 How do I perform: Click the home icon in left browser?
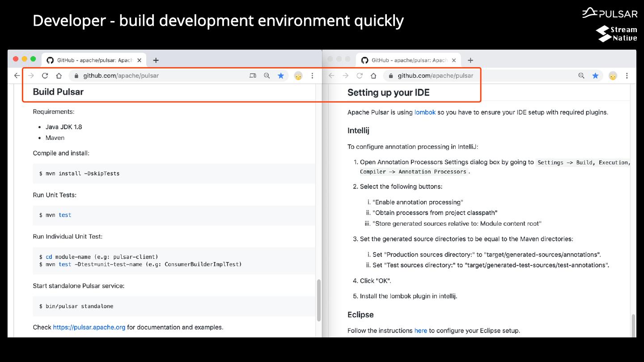point(59,76)
